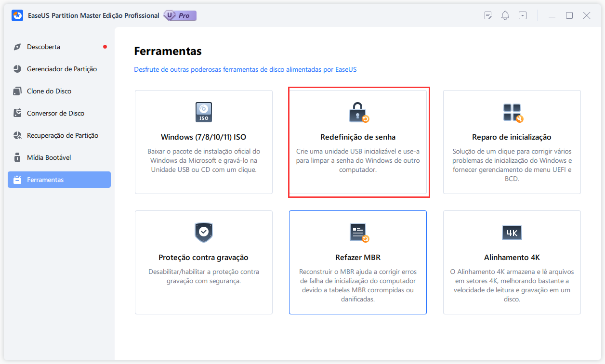Viewport: 605px width, 364px height.
Task: Go to Mídia Bootável section
Action: coord(49,158)
